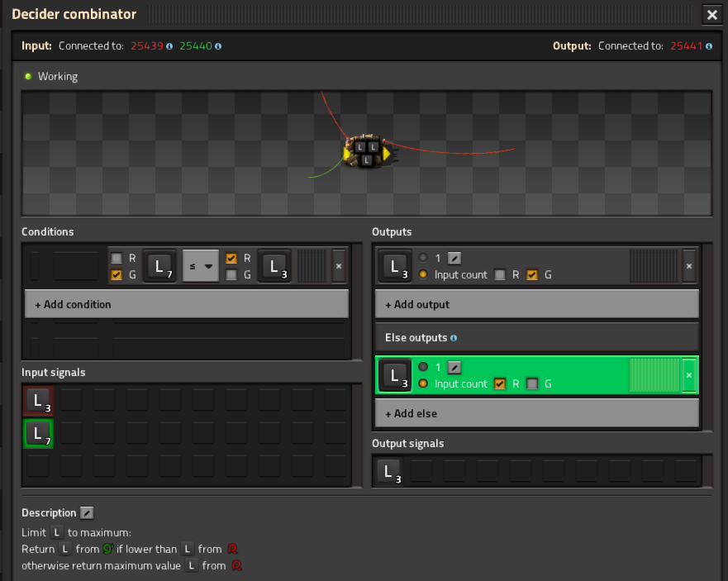728x581 pixels.
Task: Remove the output row
Action: tap(689, 266)
